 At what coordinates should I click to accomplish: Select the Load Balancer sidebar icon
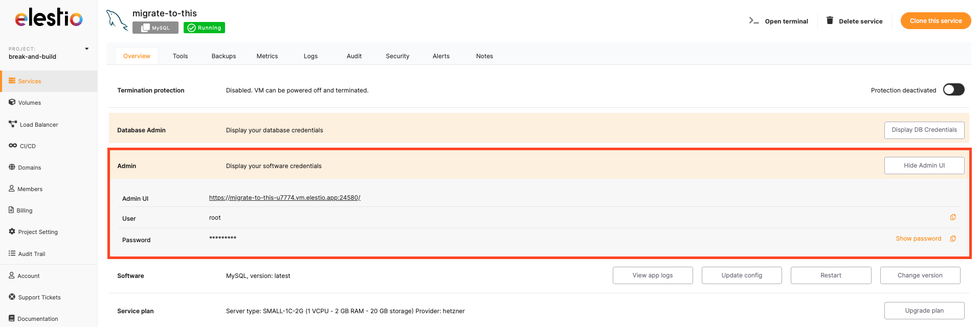[x=13, y=124]
